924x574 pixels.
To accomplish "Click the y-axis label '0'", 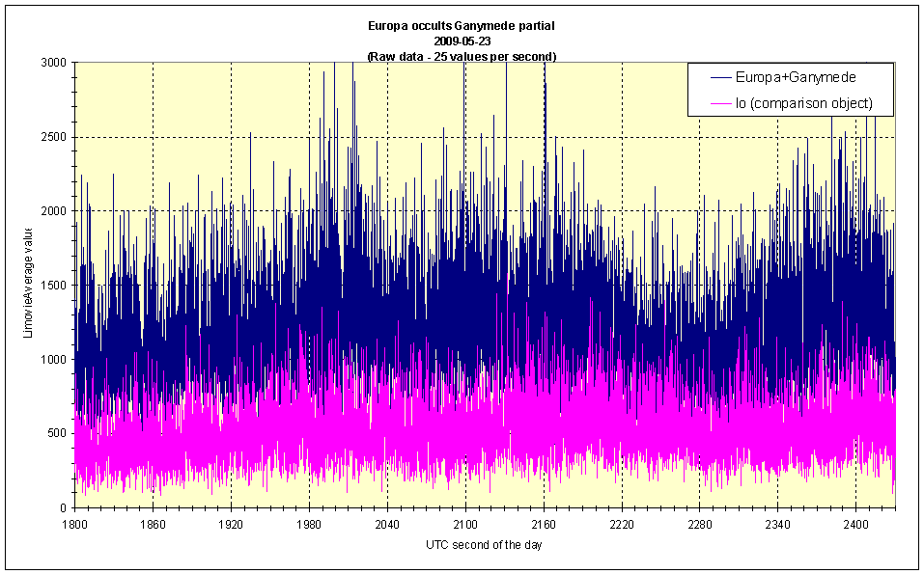I will pos(63,508).
